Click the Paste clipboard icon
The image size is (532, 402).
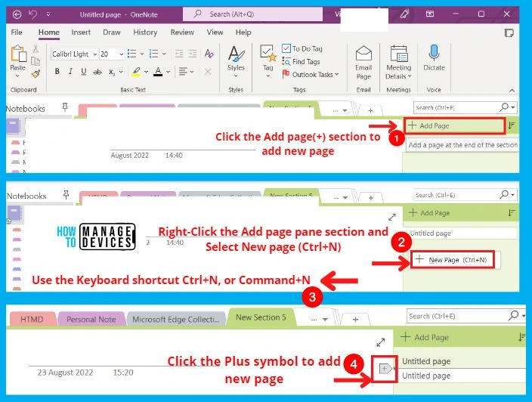click(x=18, y=54)
